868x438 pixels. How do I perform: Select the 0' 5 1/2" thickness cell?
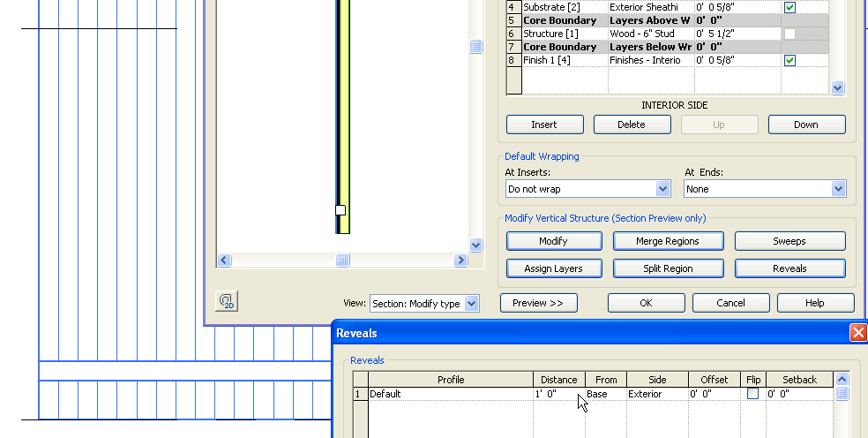[738, 34]
